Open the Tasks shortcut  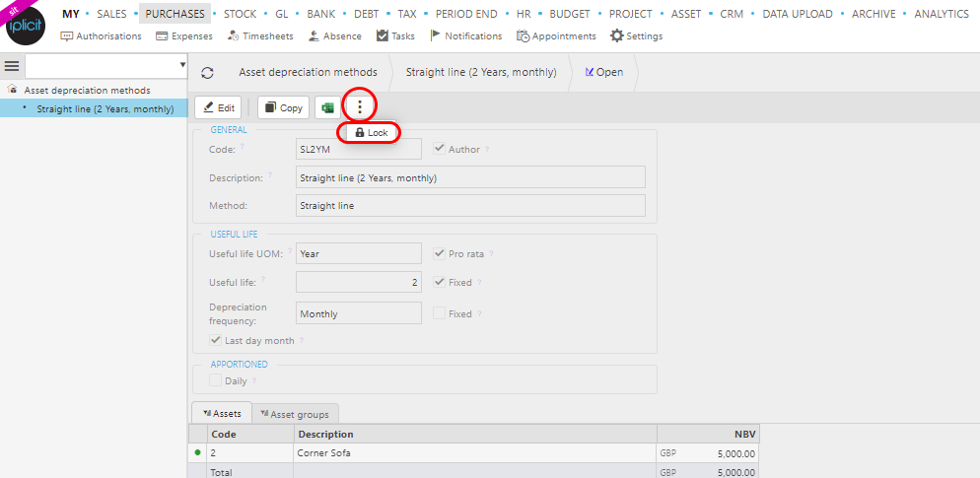395,36
